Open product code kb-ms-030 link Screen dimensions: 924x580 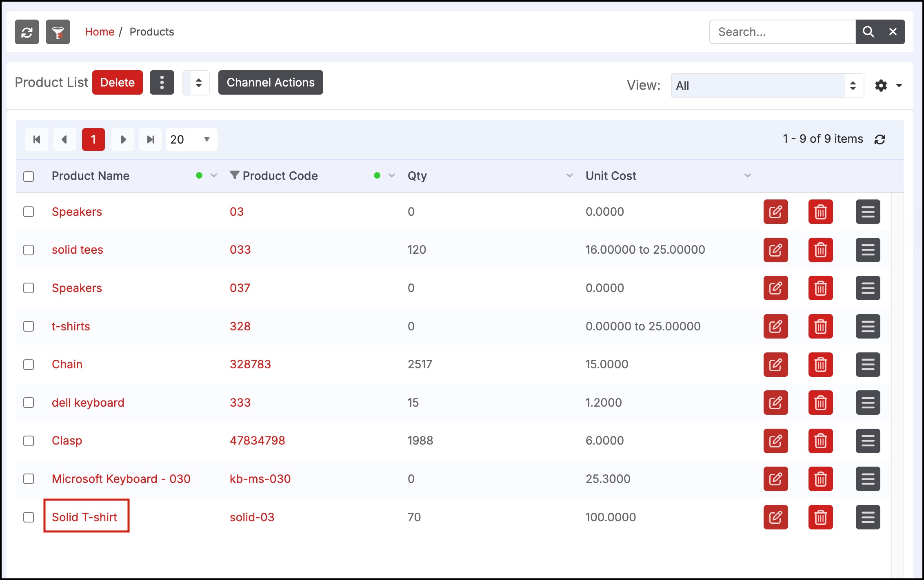click(x=260, y=479)
